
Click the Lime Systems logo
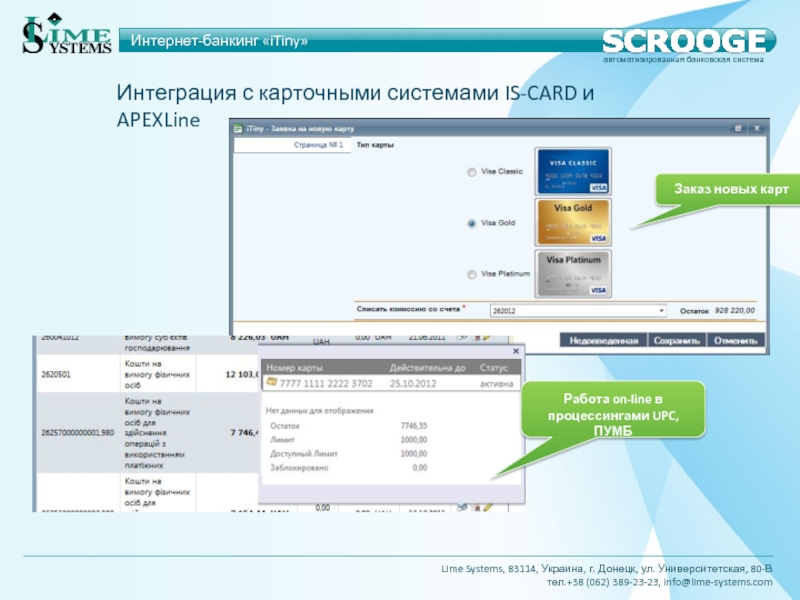[66, 34]
